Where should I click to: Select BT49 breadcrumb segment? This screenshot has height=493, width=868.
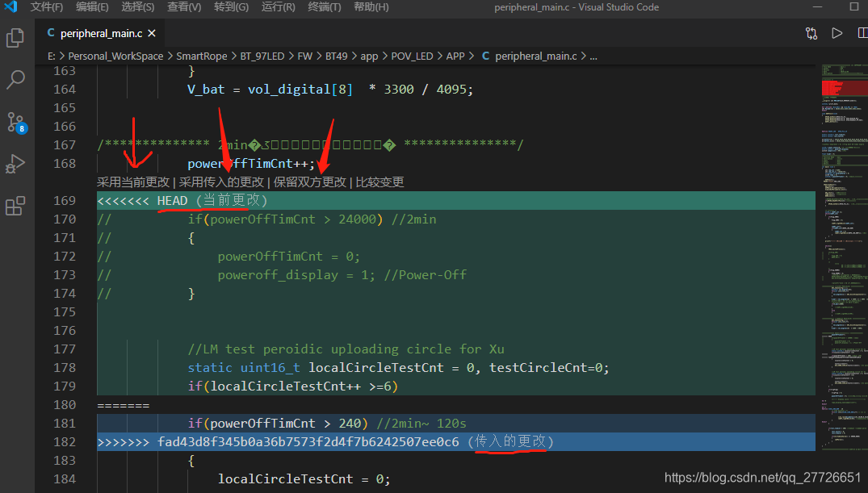[336, 56]
